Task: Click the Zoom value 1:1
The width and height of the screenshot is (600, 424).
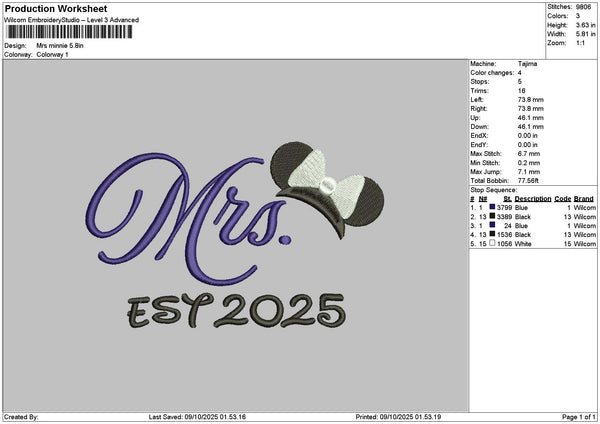Action: click(580, 43)
